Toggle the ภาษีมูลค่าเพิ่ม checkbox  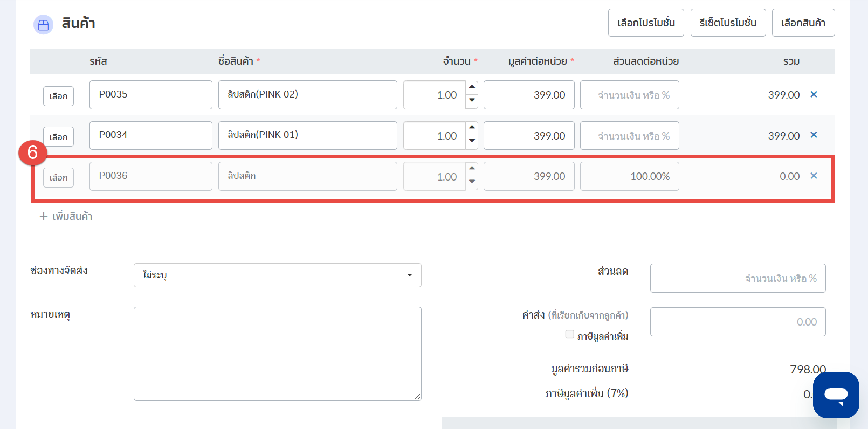point(569,334)
